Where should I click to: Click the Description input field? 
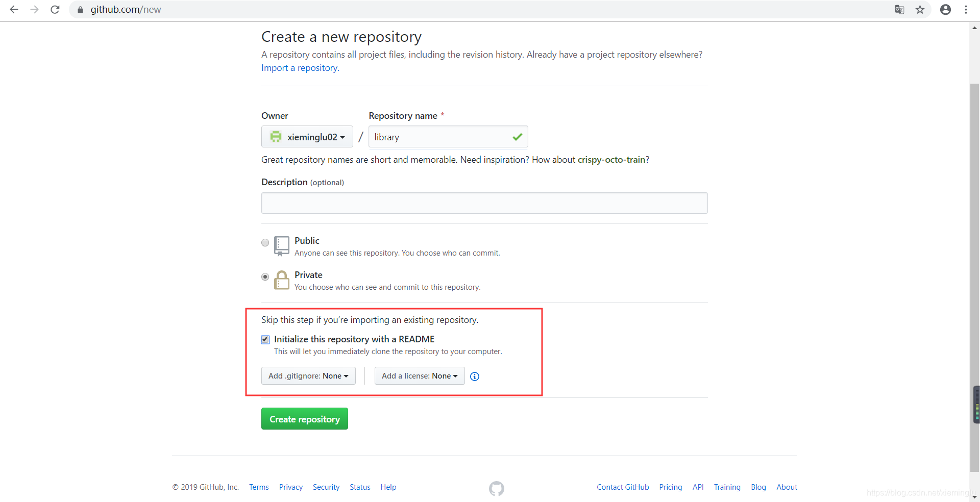pos(484,203)
